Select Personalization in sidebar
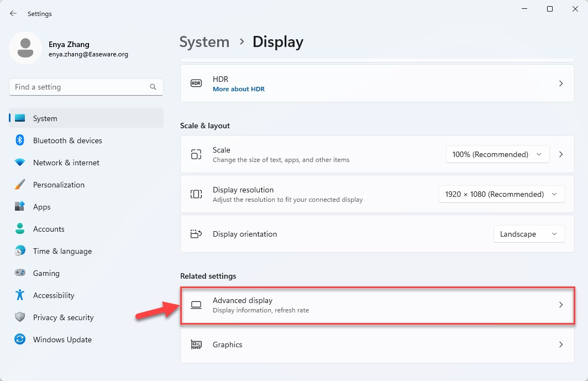This screenshot has height=381, width=588. click(x=86, y=185)
